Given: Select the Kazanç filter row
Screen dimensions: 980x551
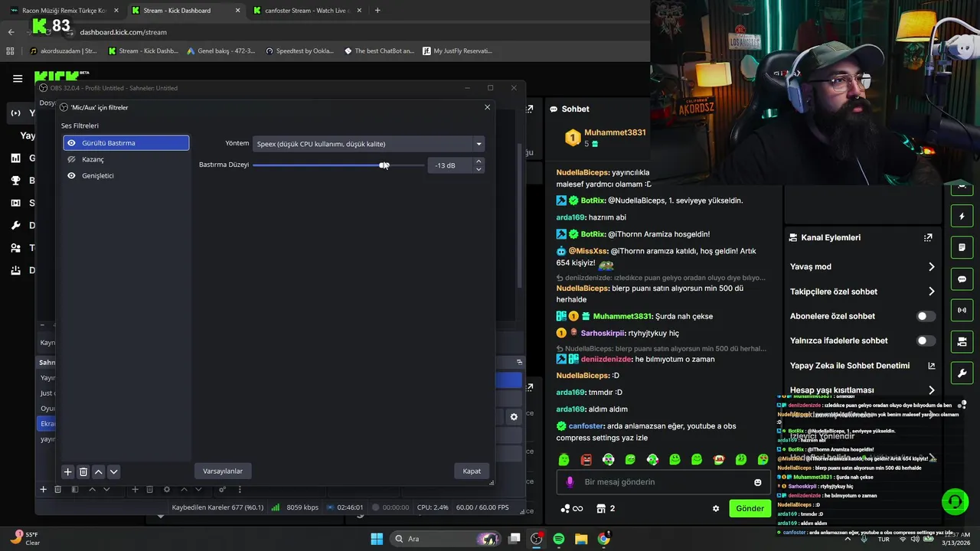Looking at the screenshot, I should point(126,159).
